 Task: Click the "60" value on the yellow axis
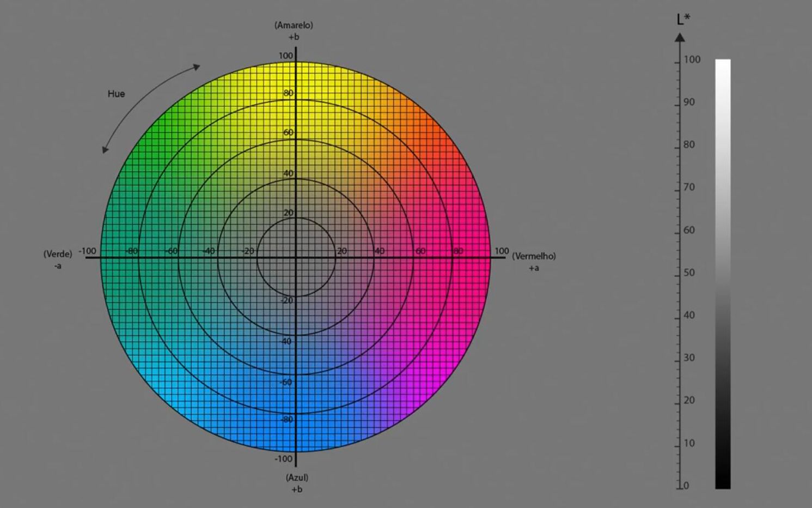click(x=288, y=132)
